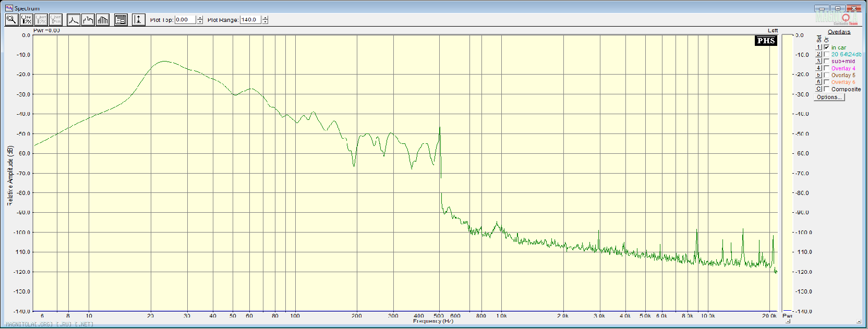Click the second toolbar icon beside the magnifier
Viewport: 868px width, 329px height.
click(26, 20)
